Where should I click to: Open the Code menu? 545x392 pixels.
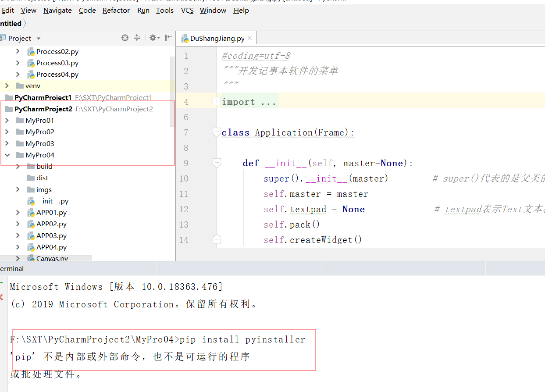(x=87, y=10)
